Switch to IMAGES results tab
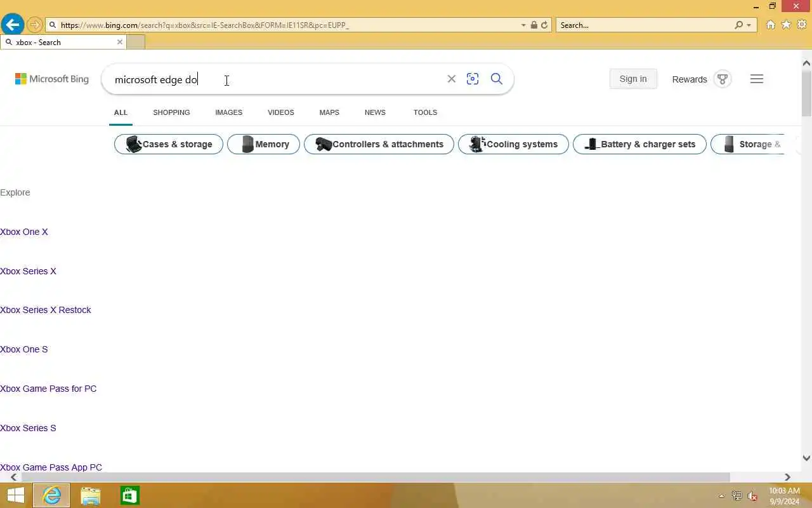The height and width of the screenshot is (508, 812). pos(228,112)
